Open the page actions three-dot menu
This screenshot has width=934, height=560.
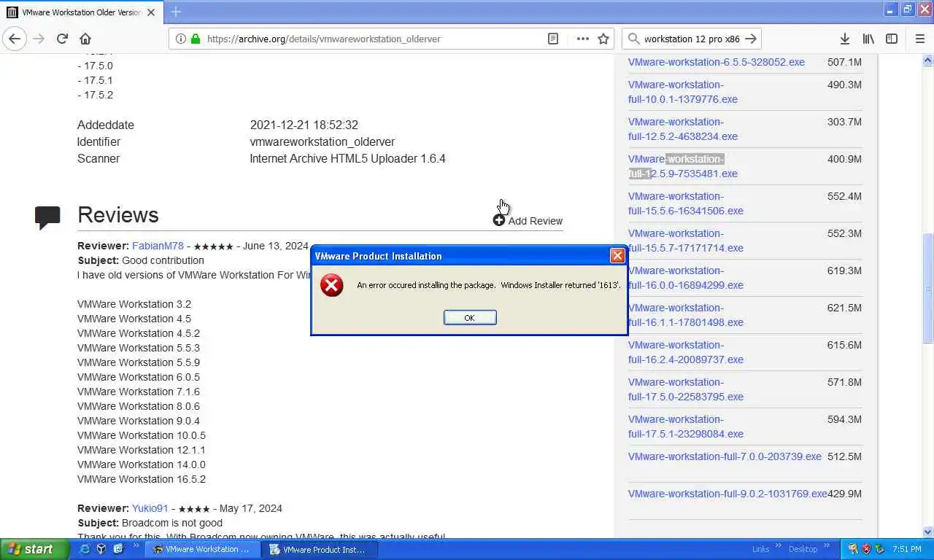(x=582, y=39)
